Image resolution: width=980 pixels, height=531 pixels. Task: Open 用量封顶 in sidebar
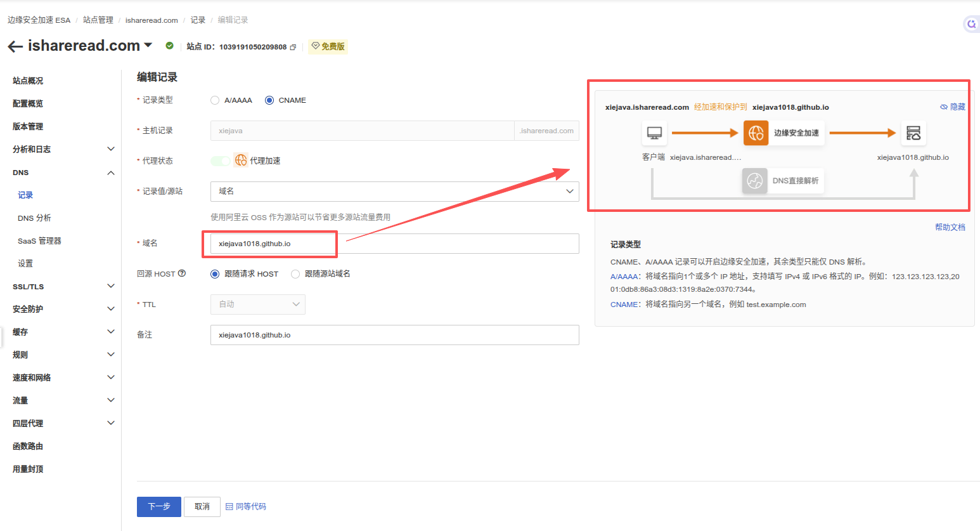[x=28, y=469]
